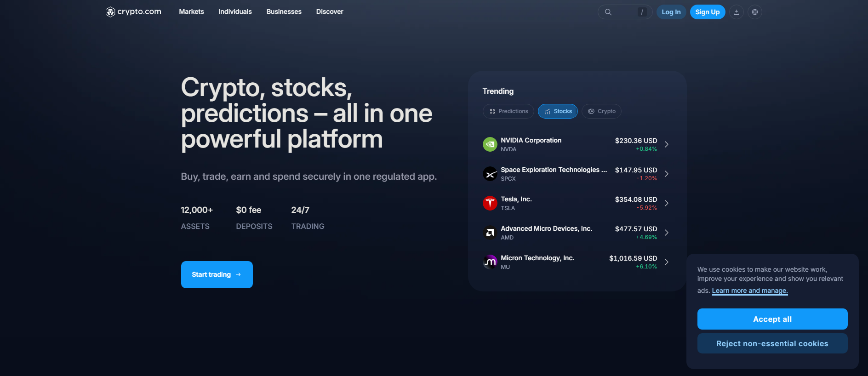Viewport: 868px width, 376px height.
Task: Open the Businesses menu
Action: point(284,11)
